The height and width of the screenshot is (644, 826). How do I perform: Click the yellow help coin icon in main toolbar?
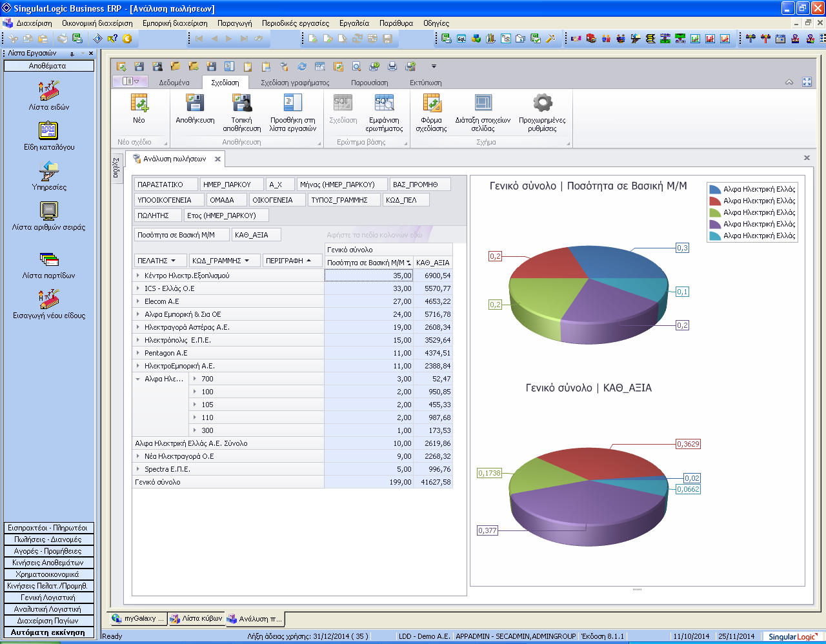coord(127,39)
